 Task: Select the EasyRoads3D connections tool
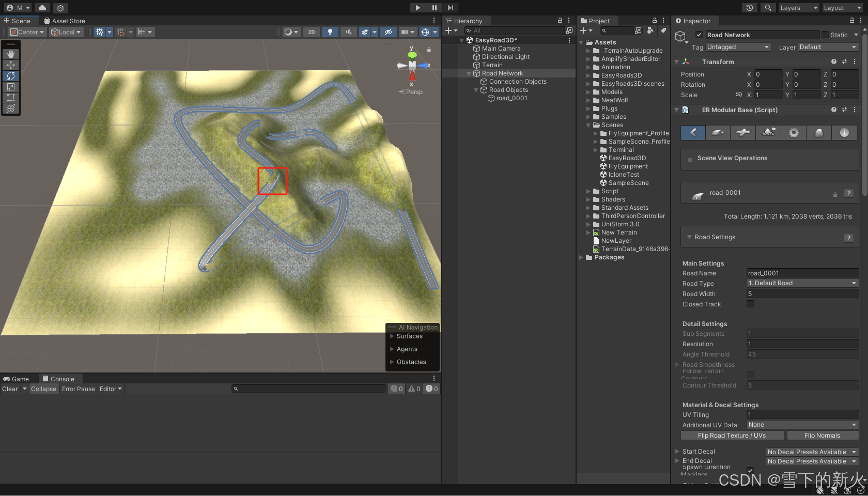[743, 133]
